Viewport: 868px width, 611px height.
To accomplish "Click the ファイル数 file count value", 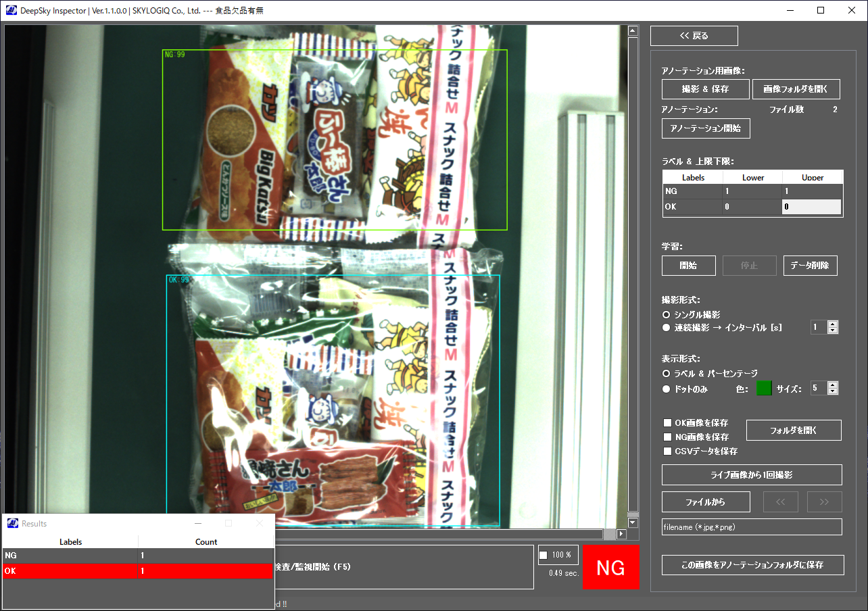I will (835, 109).
